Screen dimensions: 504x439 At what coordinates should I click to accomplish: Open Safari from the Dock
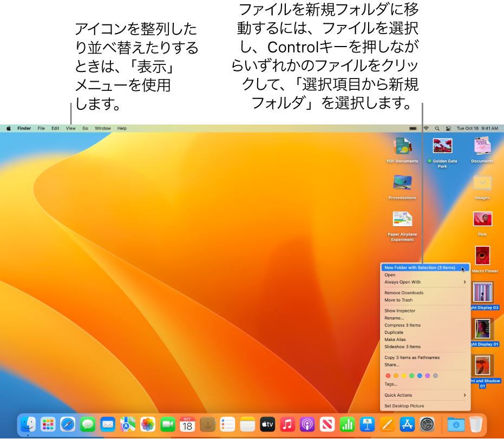pos(68,424)
